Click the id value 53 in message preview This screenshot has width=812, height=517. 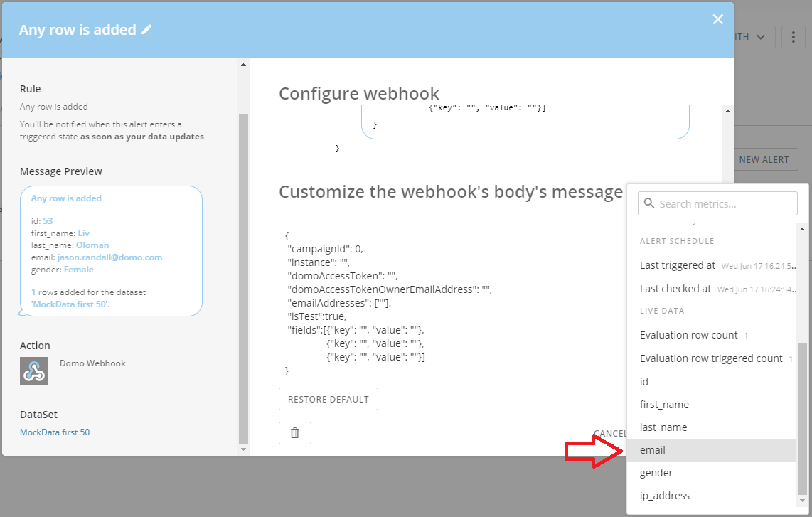click(x=48, y=221)
